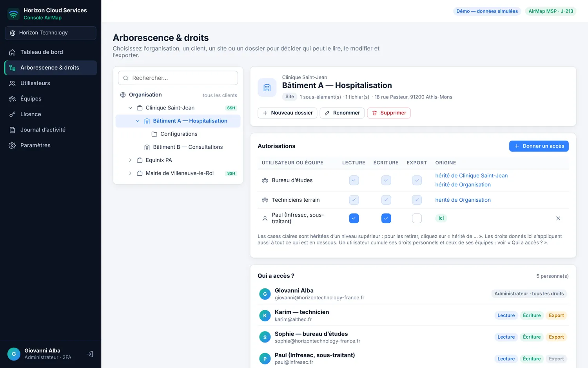Select the Organisation globe tree root
The image size is (588, 368).
pyautogui.click(x=123, y=95)
